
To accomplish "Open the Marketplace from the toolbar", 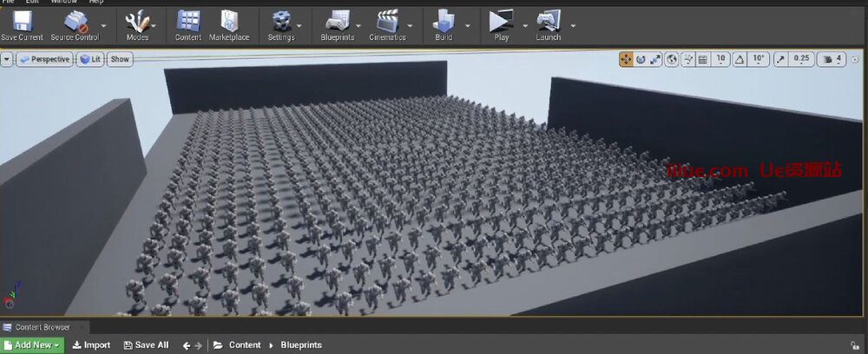I will 229,24.
